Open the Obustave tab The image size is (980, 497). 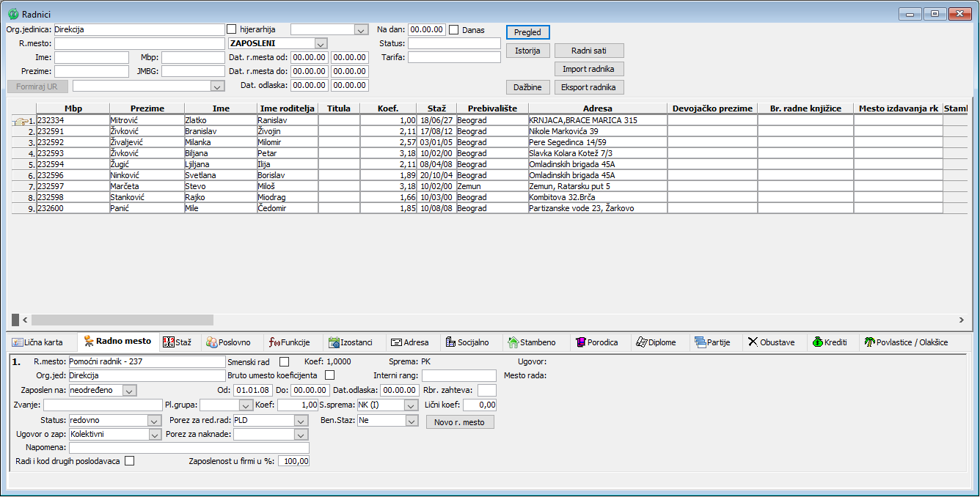pos(771,342)
